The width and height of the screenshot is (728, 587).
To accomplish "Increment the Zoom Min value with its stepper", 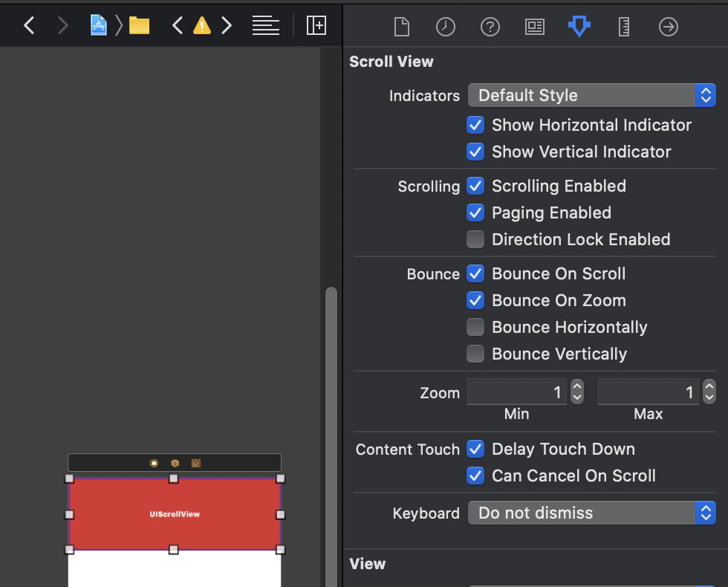I will [577, 387].
